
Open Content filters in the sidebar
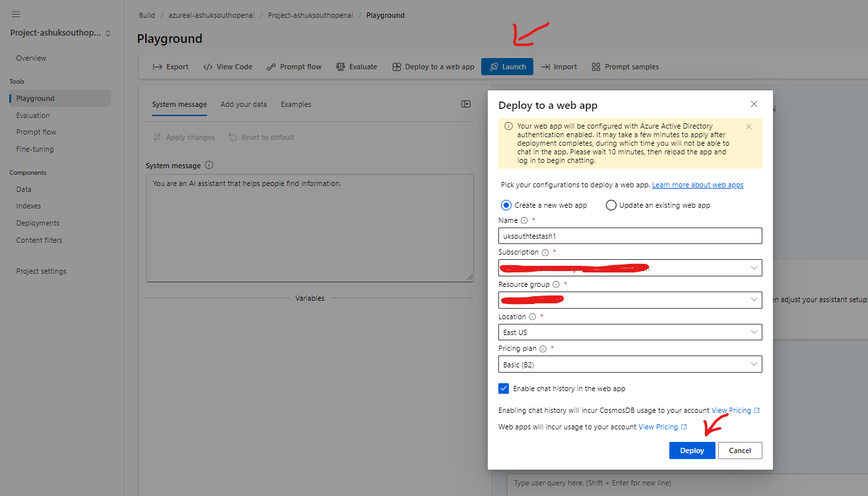[39, 240]
